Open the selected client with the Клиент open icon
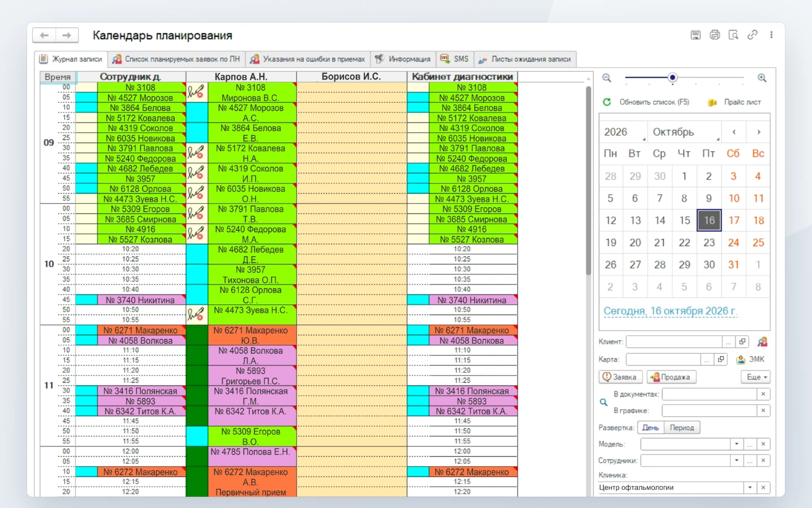The width and height of the screenshot is (812, 508). pyautogui.click(x=743, y=341)
